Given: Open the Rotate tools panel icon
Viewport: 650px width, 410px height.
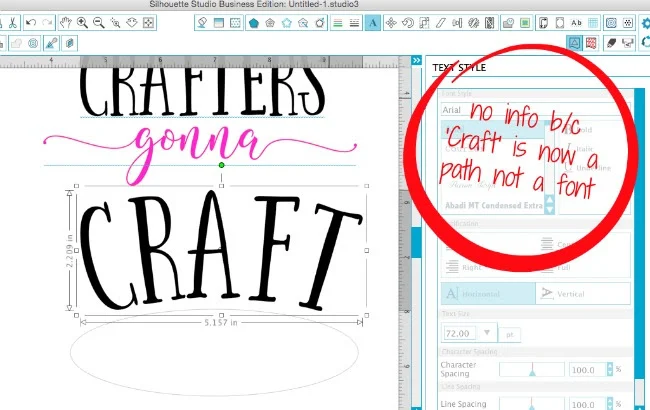Looking at the screenshot, I should [410, 21].
